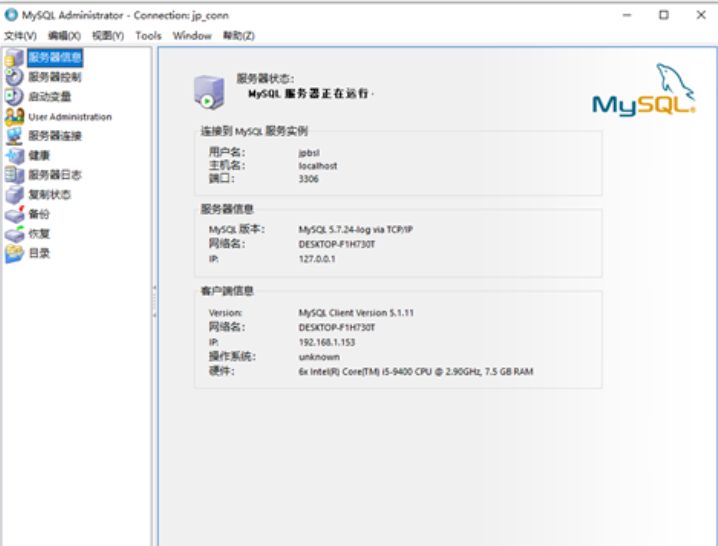718x546 pixels.
Task: Minimize the MySQL Administrator window
Action: [x=627, y=15]
